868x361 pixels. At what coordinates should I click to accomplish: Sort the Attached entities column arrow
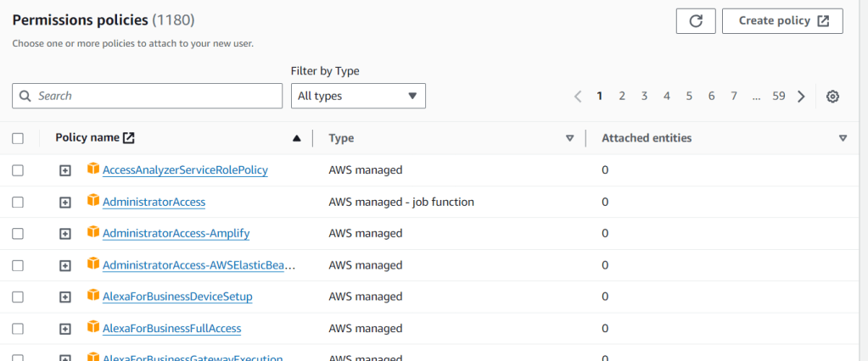click(843, 139)
